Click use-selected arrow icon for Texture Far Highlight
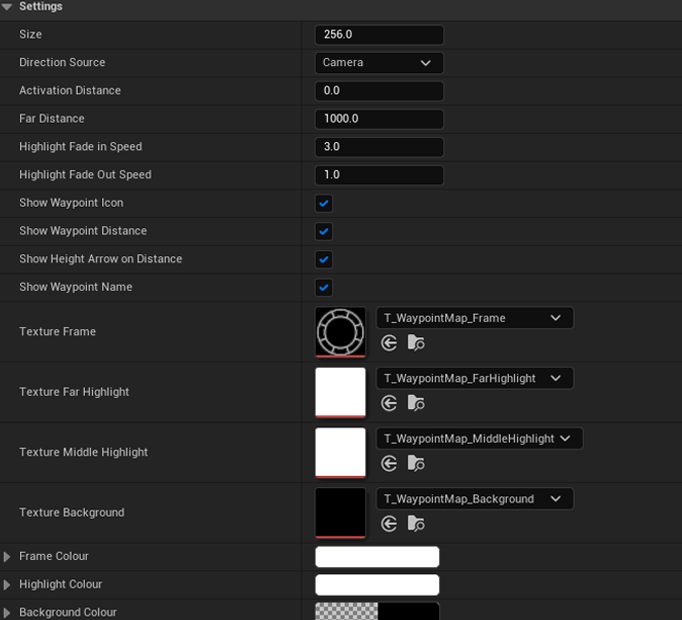The height and width of the screenshot is (620, 682). 389,403
